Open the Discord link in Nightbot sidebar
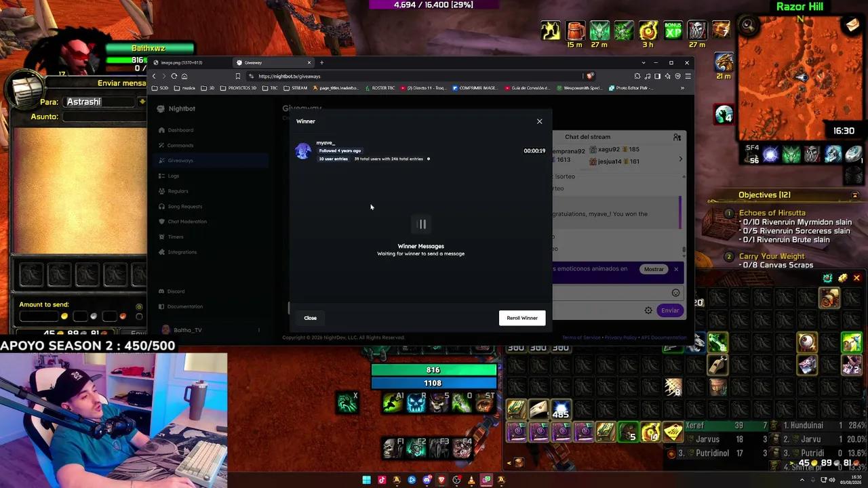This screenshot has width=868, height=488. point(176,291)
